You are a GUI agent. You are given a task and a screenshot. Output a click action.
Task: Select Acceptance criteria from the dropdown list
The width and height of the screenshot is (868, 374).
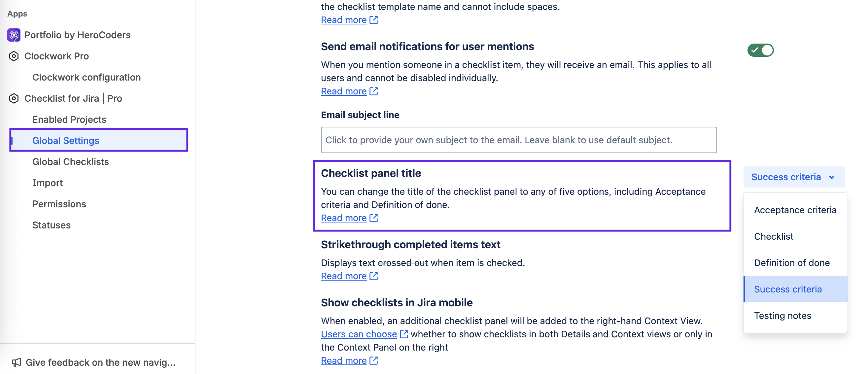point(795,210)
